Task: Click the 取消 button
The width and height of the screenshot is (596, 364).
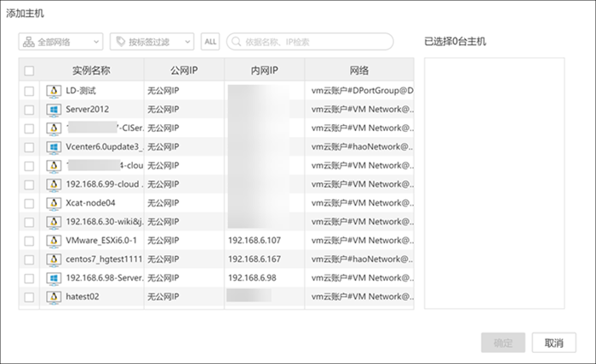Action: point(553,343)
